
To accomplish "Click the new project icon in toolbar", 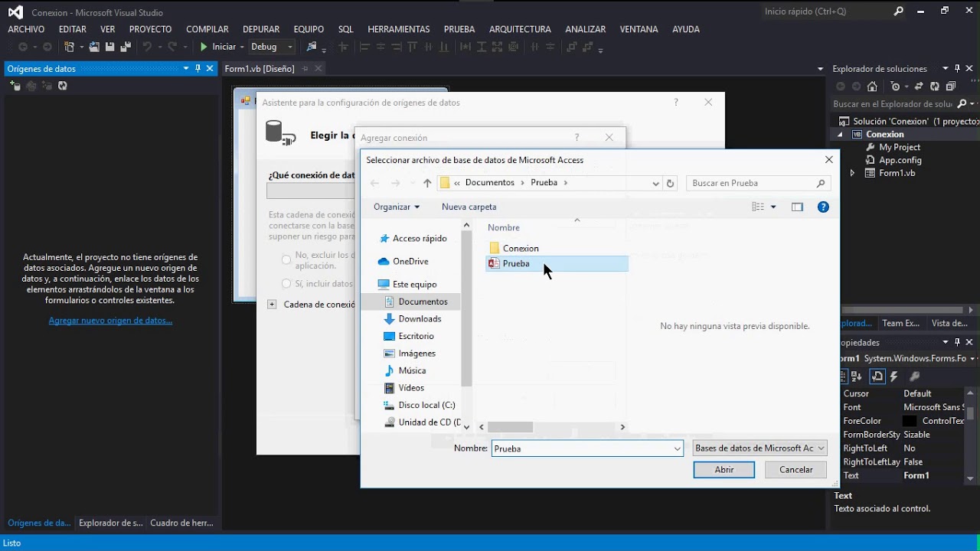I will tap(70, 47).
